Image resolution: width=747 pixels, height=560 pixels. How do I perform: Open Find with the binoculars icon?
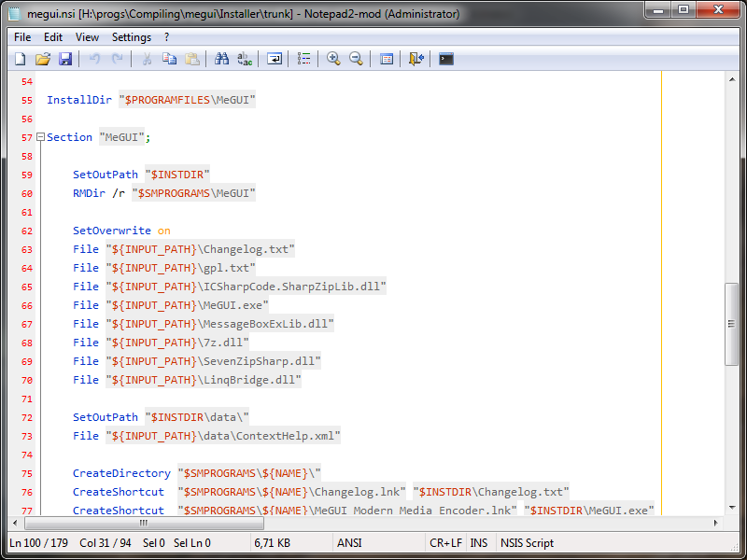pyautogui.click(x=221, y=59)
